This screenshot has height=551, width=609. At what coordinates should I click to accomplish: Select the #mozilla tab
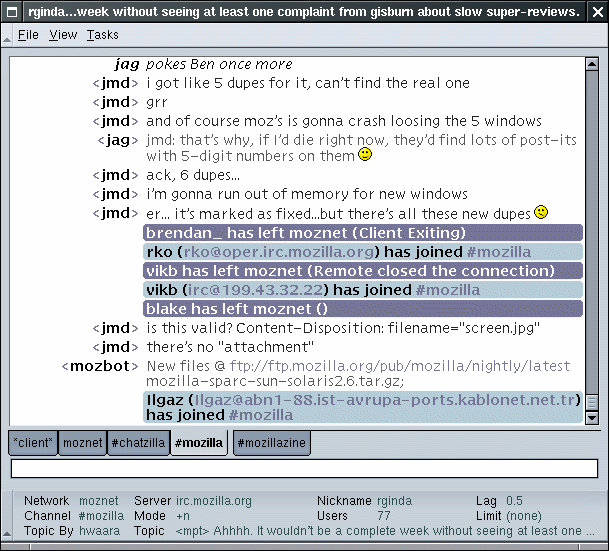point(199,443)
